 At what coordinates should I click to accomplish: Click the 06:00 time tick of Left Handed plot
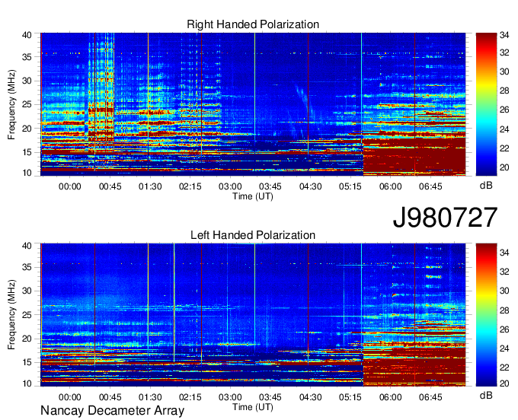pyautogui.click(x=390, y=397)
